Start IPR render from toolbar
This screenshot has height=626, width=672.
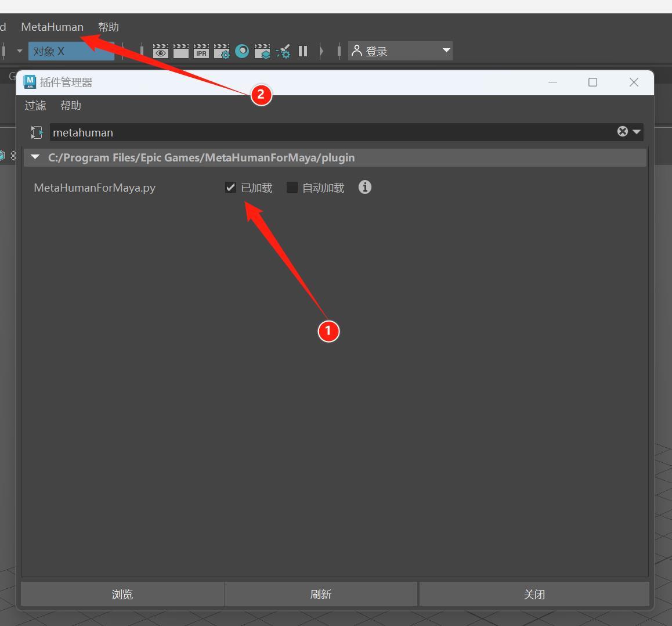(201, 51)
